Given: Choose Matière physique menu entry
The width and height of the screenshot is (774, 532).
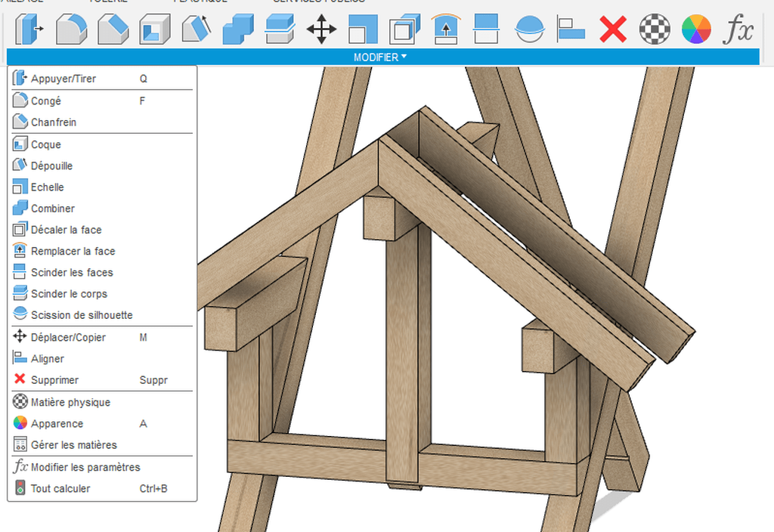Looking at the screenshot, I should pos(102,402).
